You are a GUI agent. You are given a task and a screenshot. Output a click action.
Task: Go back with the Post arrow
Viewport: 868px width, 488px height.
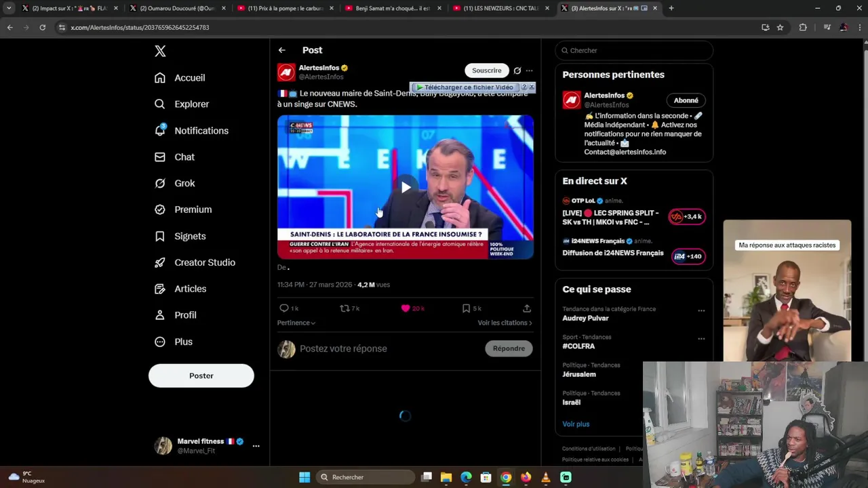coord(281,50)
